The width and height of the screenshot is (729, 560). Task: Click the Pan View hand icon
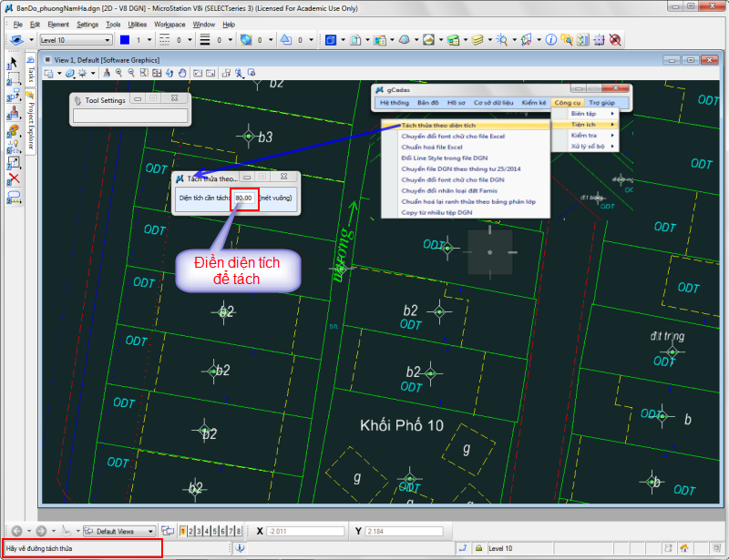[x=182, y=73]
